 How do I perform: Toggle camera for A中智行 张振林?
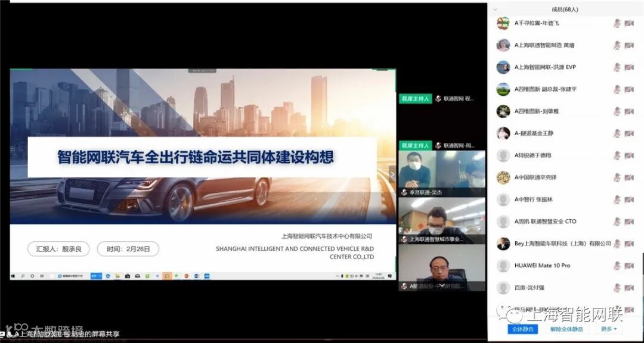[629, 200]
